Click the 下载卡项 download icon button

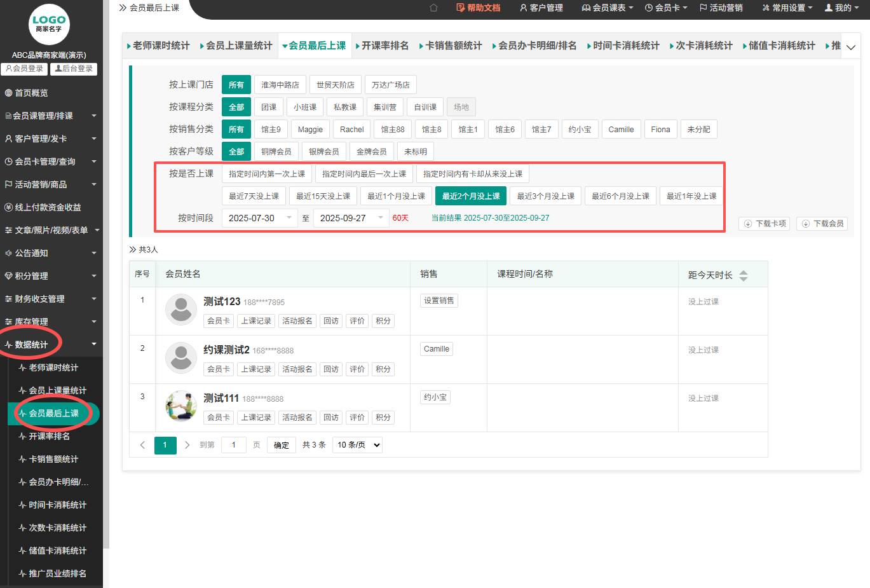coord(764,224)
